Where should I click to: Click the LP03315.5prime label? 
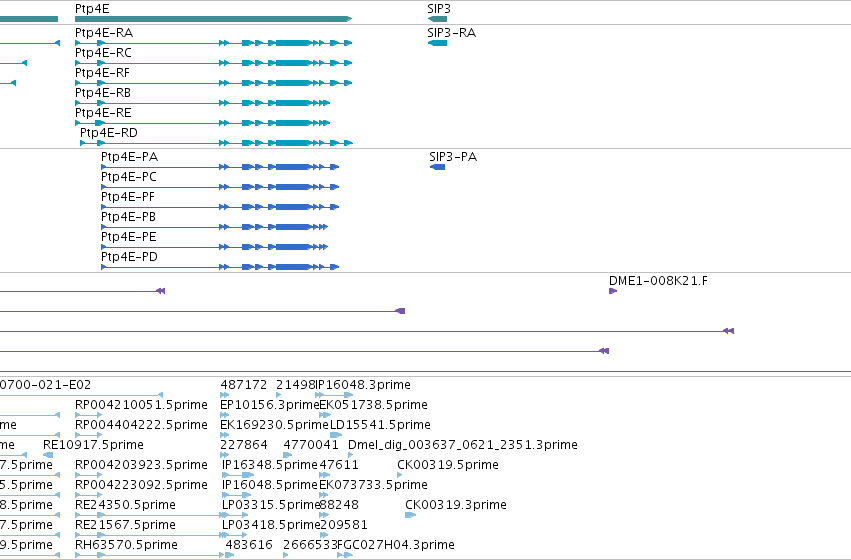tap(271, 505)
